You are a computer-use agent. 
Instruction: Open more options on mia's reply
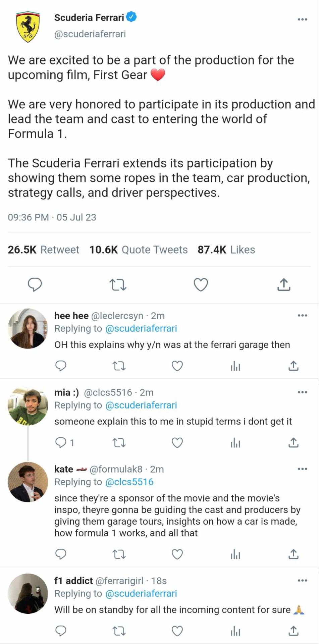pyautogui.click(x=302, y=392)
